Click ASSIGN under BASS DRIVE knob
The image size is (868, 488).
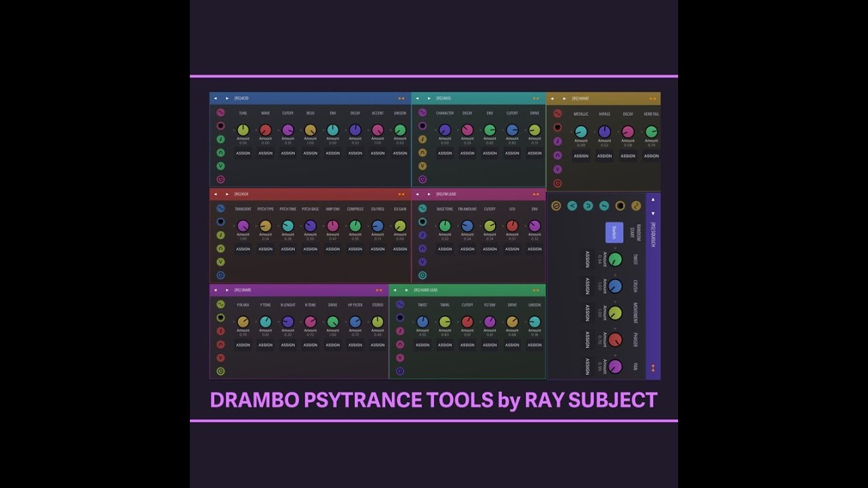click(x=534, y=153)
